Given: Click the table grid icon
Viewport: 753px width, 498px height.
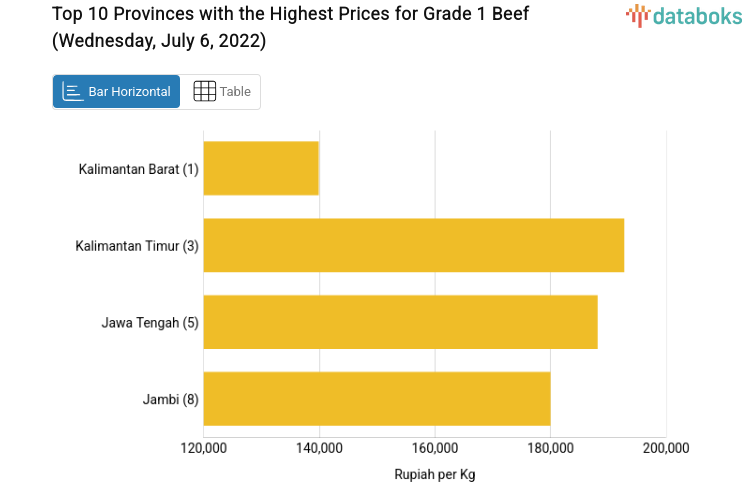Looking at the screenshot, I should pyautogui.click(x=204, y=92).
